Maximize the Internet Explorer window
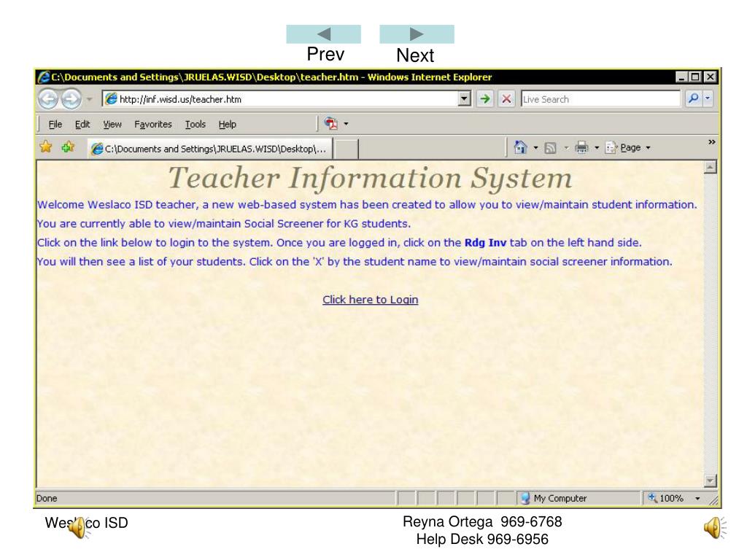Image resolution: width=747 pixels, height=560 pixels. point(695,77)
